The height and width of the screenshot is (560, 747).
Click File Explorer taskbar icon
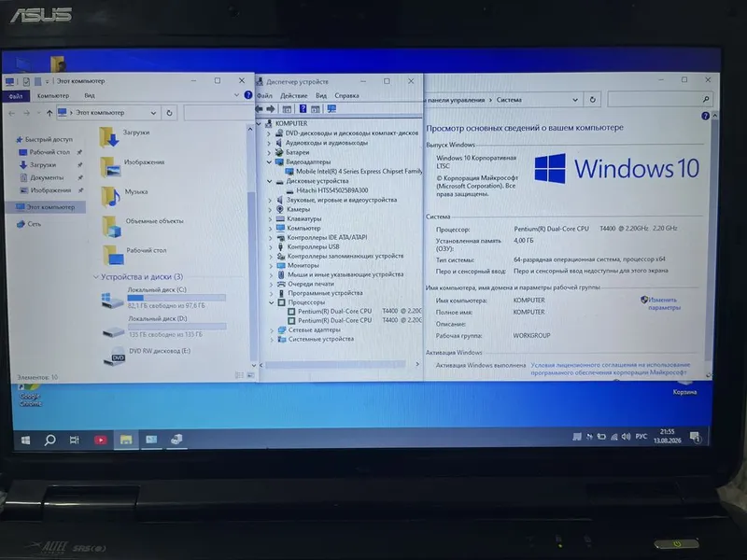(126, 440)
